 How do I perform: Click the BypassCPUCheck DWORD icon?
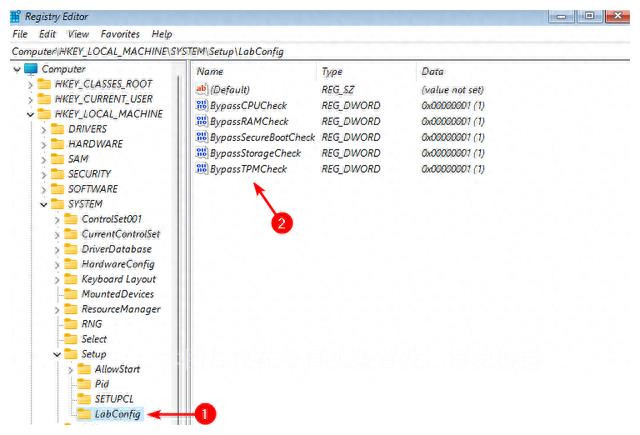(x=202, y=105)
